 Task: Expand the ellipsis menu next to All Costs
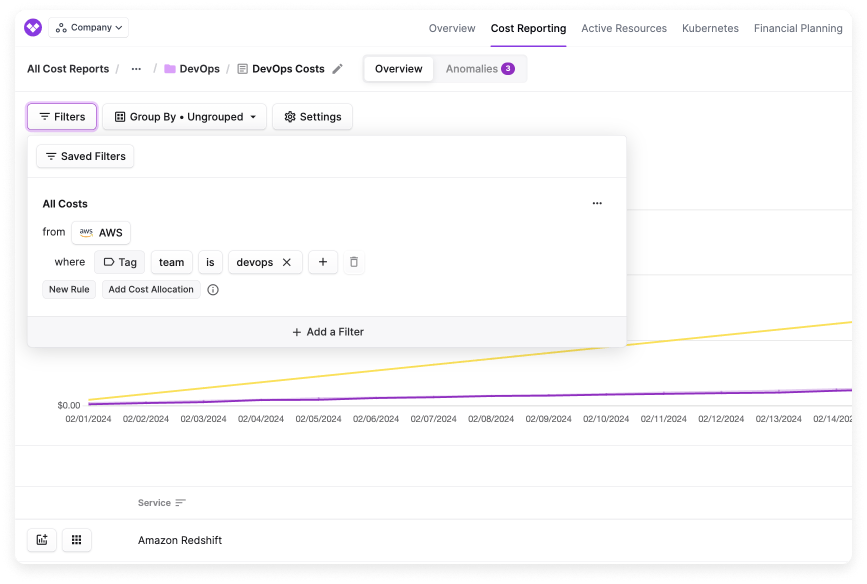tap(597, 202)
